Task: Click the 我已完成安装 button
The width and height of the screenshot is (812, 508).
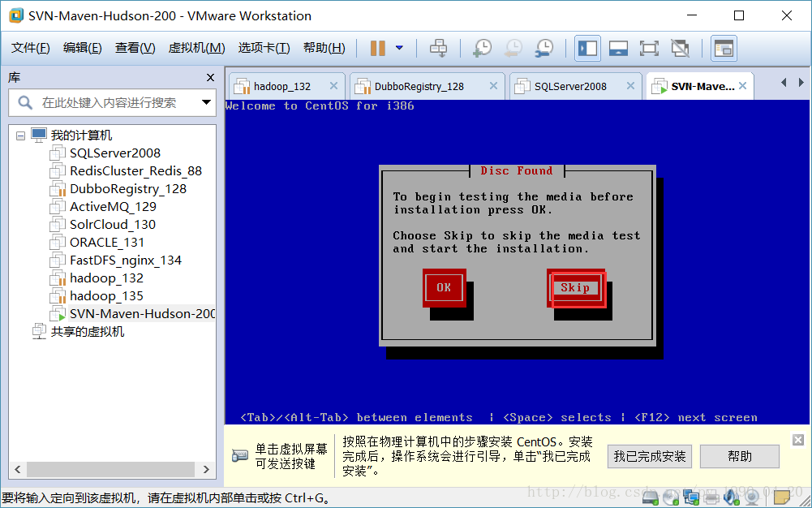Action: coord(650,457)
